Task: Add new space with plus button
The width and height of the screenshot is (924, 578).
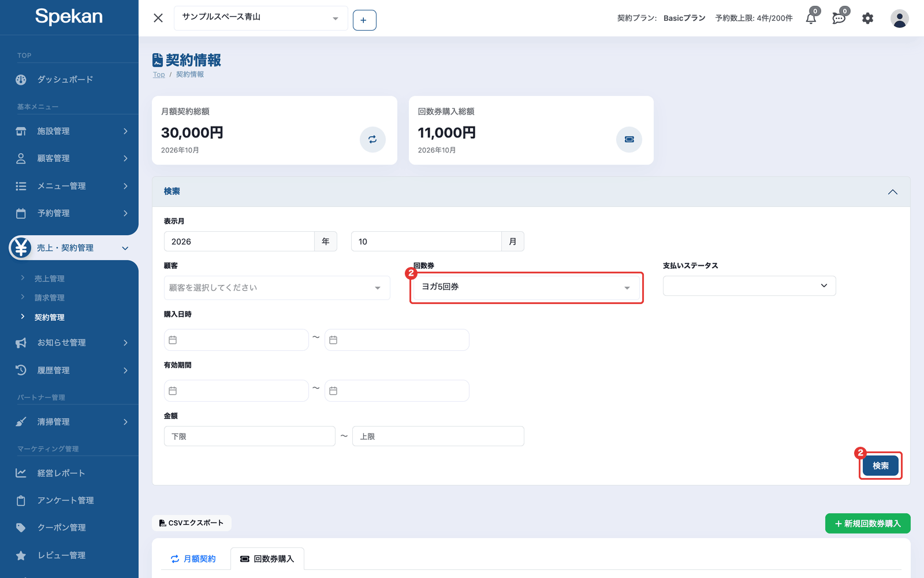Action: pos(364,20)
